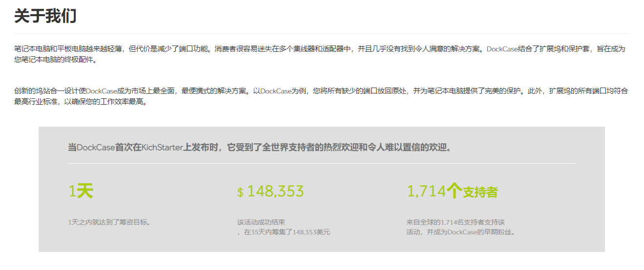644x270 pixels.
Task: Click DockCase in the gray box heading
Action: pyautogui.click(x=96, y=147)
